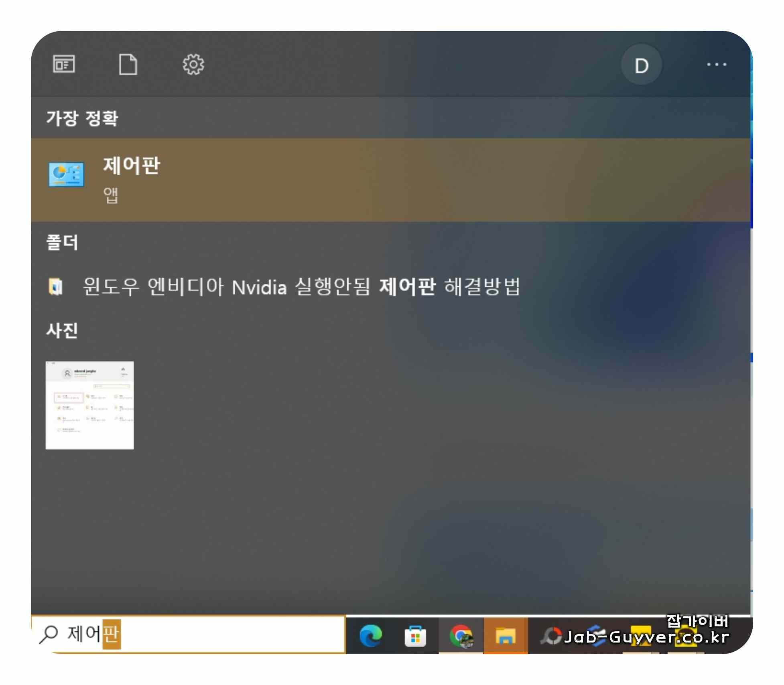Viewport: 784px width, 685px height.
Task: Click the magnifier icon in search box
Action: (x=49, y=634)
